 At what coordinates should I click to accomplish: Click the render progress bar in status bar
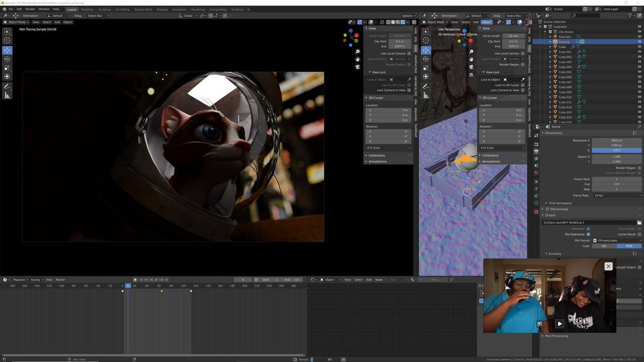324,359
